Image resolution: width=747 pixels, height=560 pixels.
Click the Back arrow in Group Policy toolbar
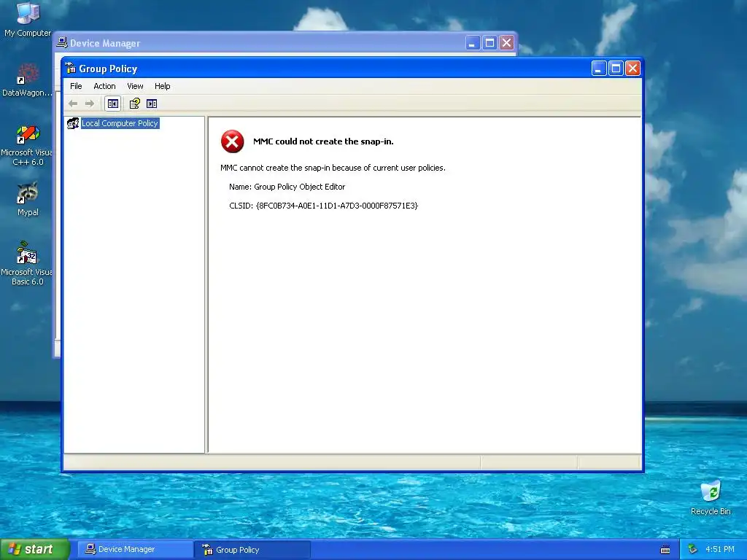73,104
